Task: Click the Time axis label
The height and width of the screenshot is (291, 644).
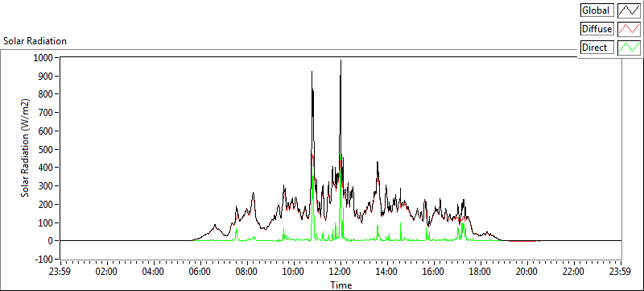Action: tap(341, 285)
